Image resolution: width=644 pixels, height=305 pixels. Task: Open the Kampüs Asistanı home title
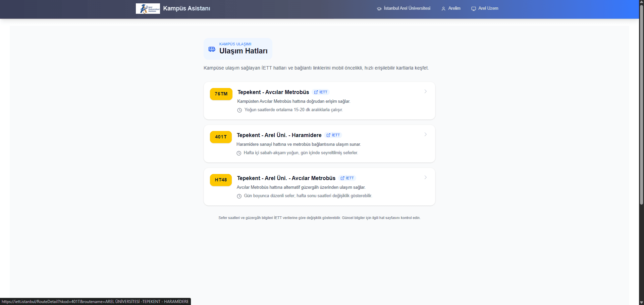186,8
